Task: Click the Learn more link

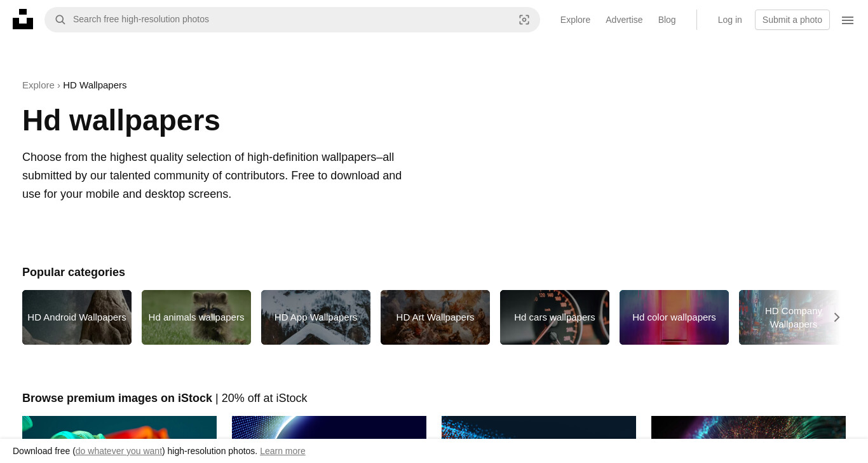Action: pyautogui.click(x=283, y=451)
